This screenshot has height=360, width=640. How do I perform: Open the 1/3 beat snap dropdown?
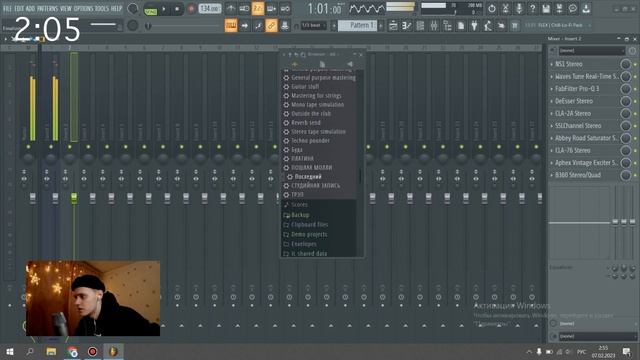pyautogui.click(x=313, y=26)
